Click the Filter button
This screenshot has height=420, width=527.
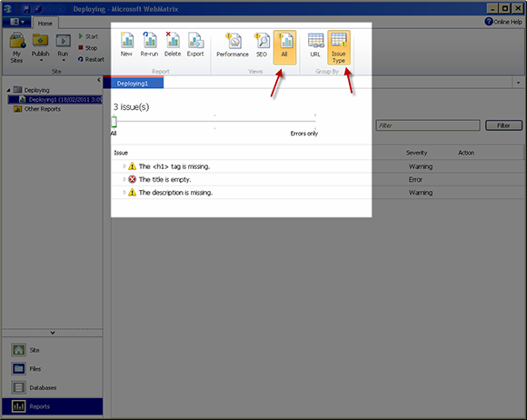(x=503, y=125)
